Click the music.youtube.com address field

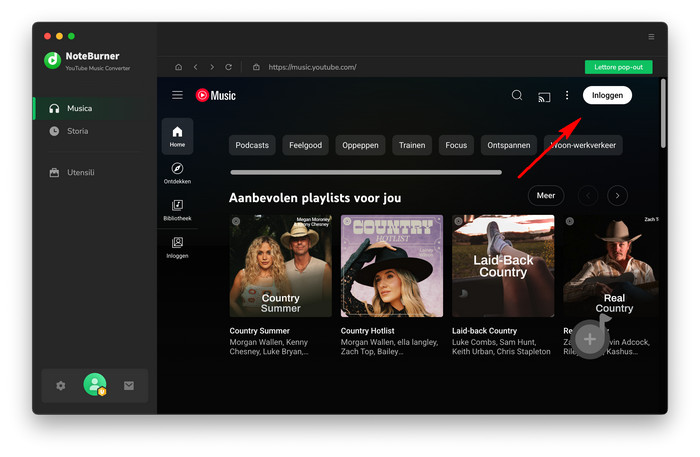(312, 67)
